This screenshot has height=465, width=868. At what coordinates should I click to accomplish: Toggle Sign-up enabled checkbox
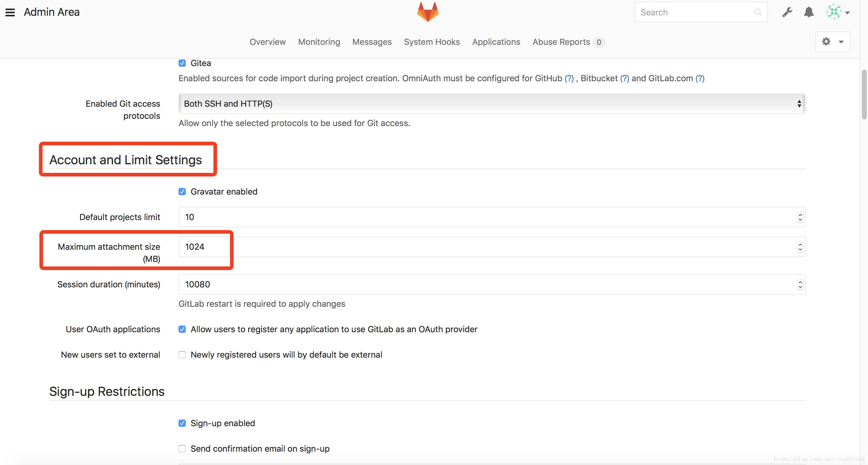pyautogui.click(x=182, y=423)
